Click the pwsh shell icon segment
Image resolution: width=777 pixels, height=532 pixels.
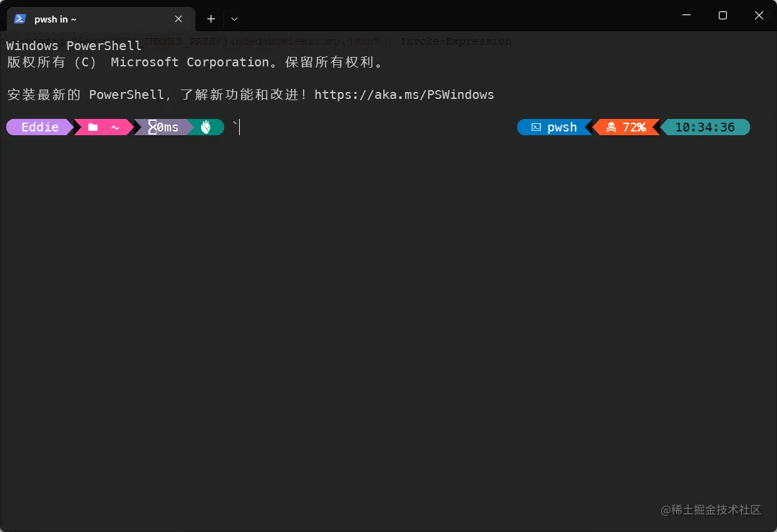tap(536, 127)
